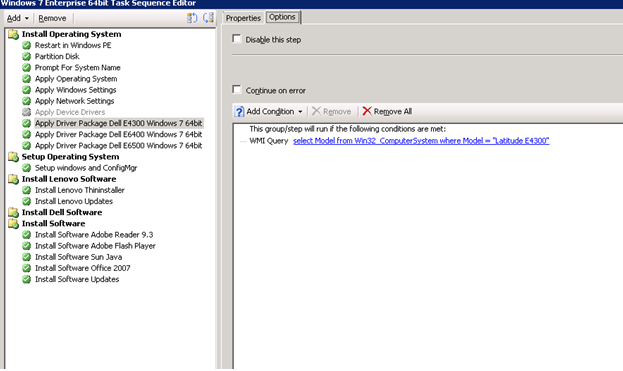The height and width of the screenshot is (371, 623).
Task: Select the Install Dell Software group
Action: (x=62, y=212)
